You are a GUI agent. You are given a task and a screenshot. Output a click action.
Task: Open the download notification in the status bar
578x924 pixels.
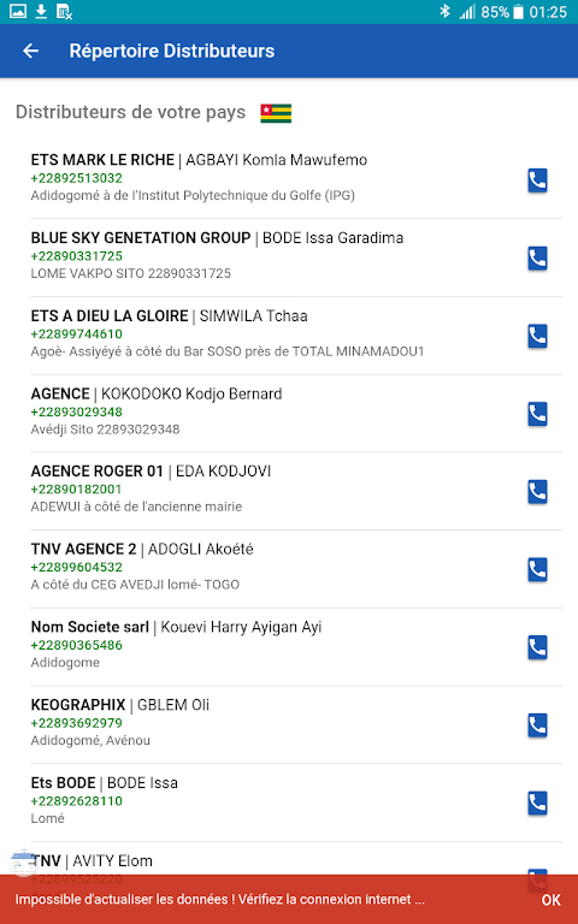click(x=41, y=11)
